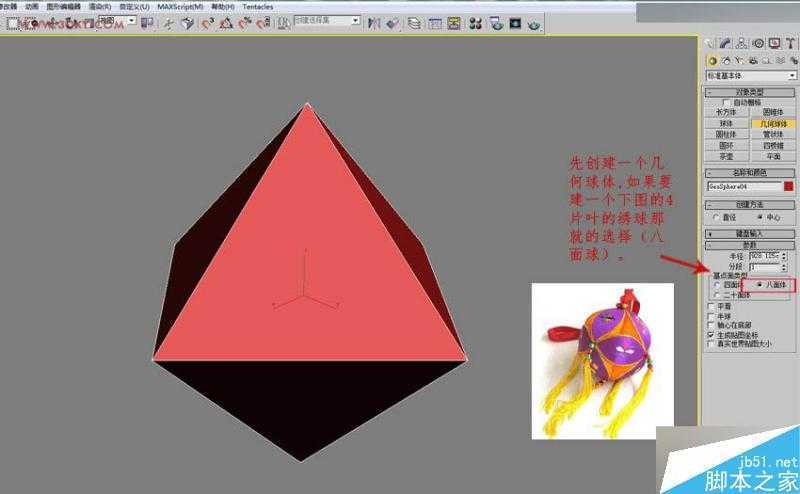Screen dimensions: 800x494
Task: Open the 图形编辑器 Graph Editors menu
Action: click(63, 7)
